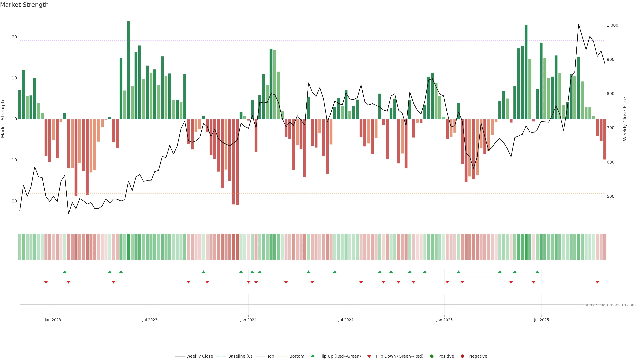Viewport: 644px width, 362px height.
Task: Click the last red flip-down triangle on the right
Action: click(x=597, y=282)
